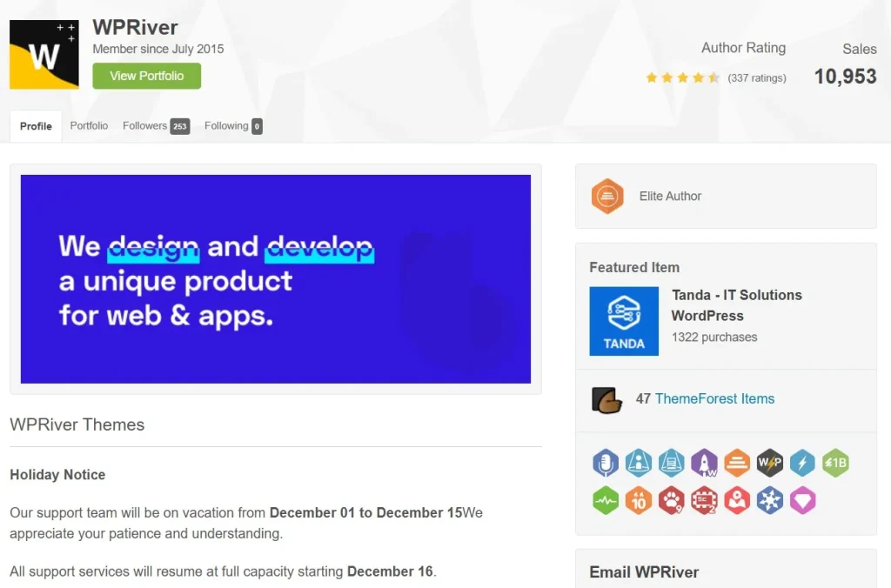Click the orange 10 years badge
The image size is (891, 588).
(x=639, y=500)
